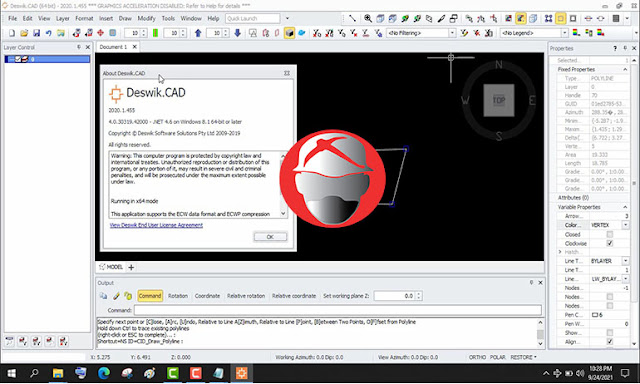640x384 pixels.
Task: Click the TOP face of view cube
Action: pos(499,100)
